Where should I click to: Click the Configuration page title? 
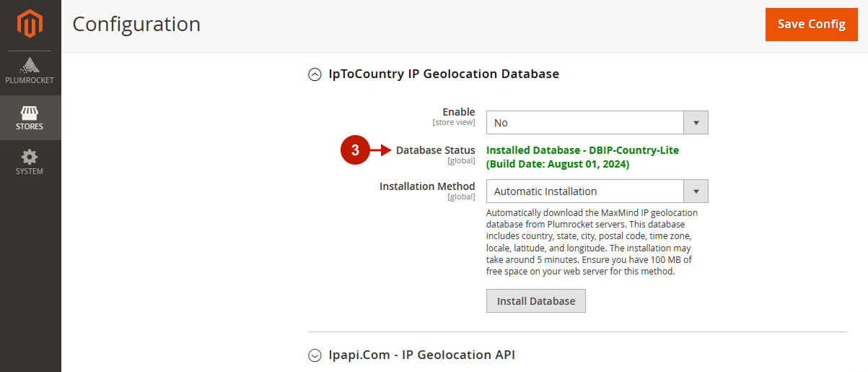tap(136, 25)
